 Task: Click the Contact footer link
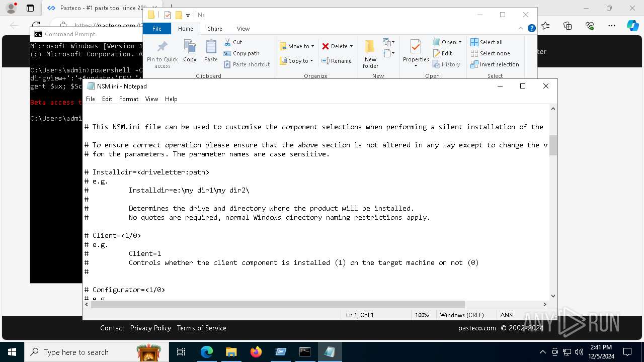(112, 328)
